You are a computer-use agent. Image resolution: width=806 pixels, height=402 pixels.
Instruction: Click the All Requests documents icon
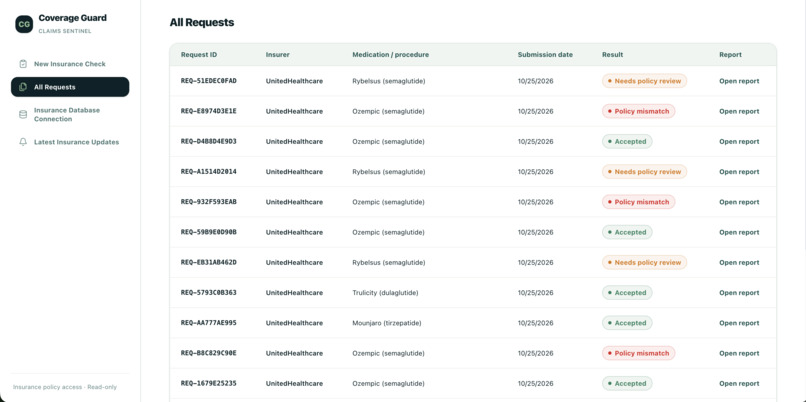pyautogui.click(x=23, y=87)
